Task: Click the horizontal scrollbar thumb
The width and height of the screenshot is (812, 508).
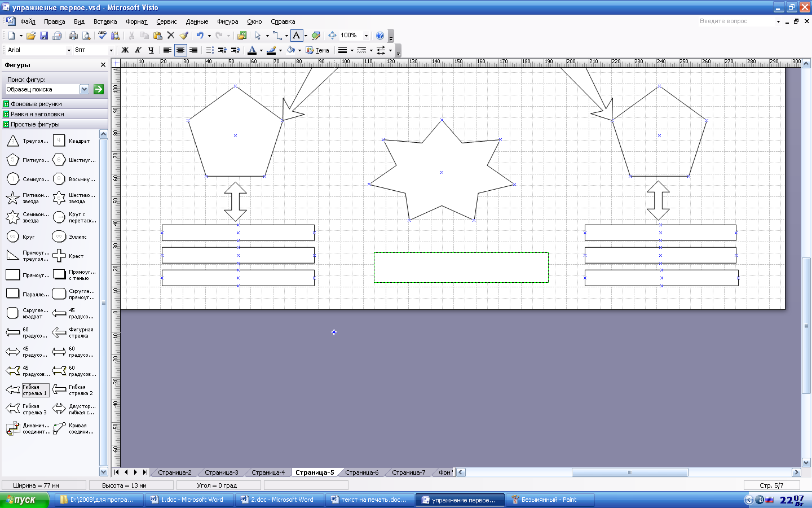Action: pos(630,472)
